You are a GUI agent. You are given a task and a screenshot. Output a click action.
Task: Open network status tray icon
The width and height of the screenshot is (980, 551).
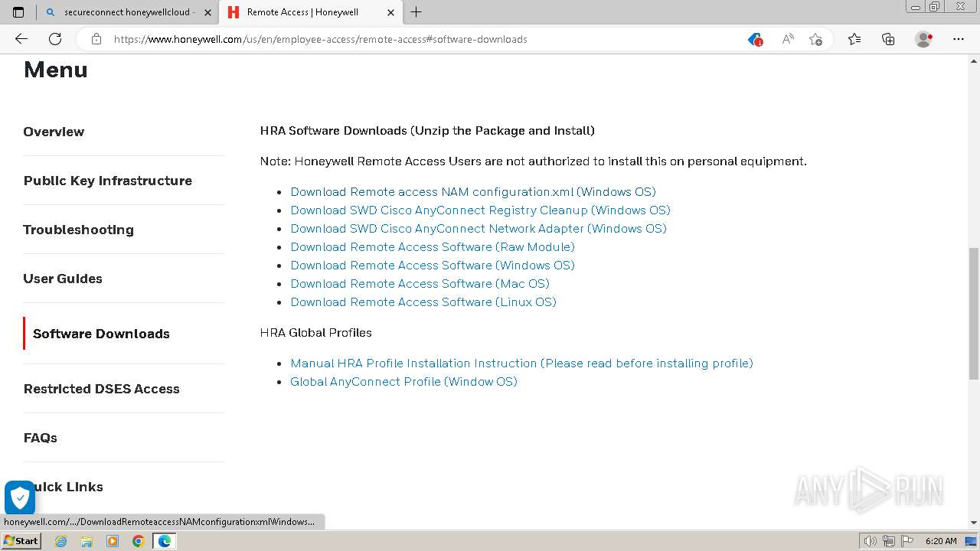[x=888, y=541]
